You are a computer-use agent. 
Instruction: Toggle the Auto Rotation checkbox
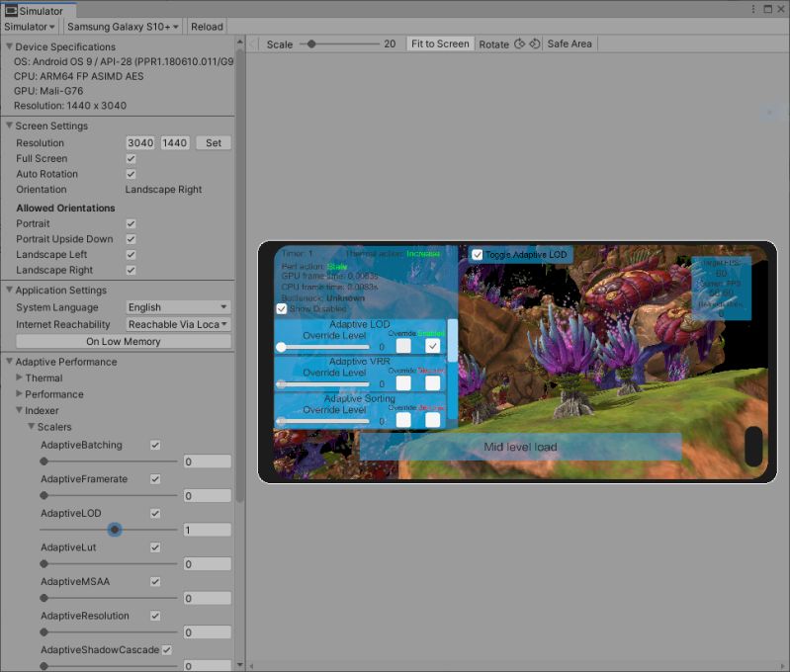coord(131,174)
